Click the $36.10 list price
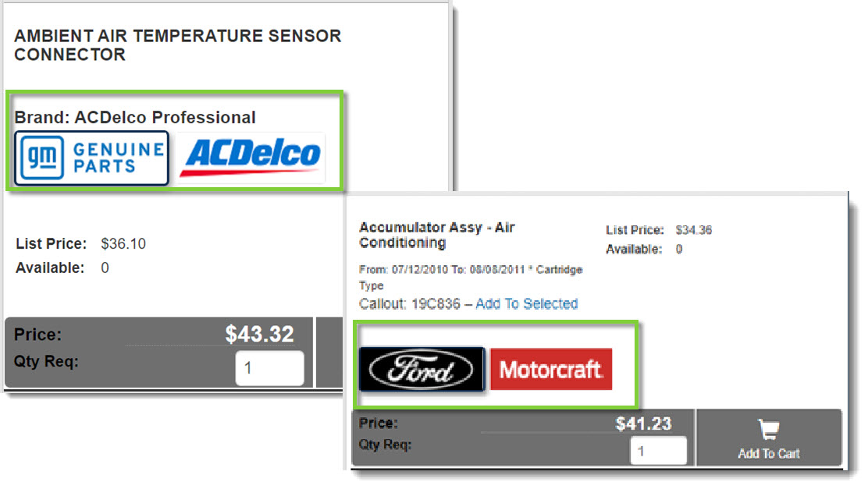 pyautogui.click(x=123, y=244)
